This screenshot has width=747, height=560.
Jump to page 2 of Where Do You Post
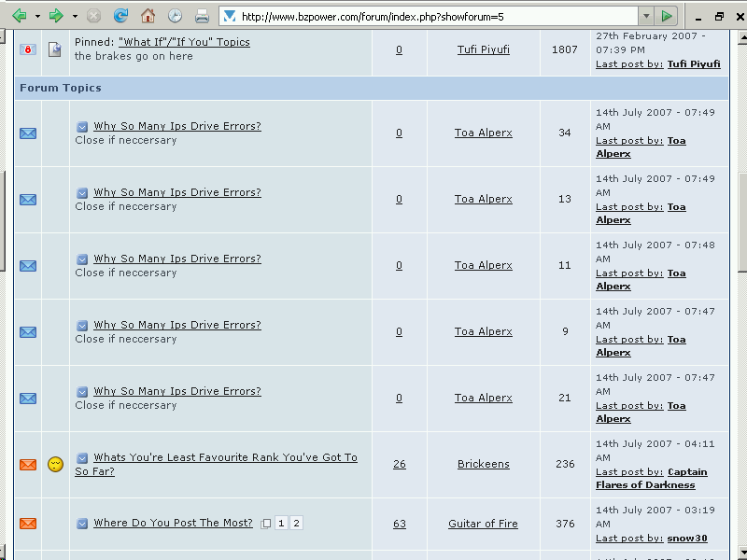coord(296,524)
